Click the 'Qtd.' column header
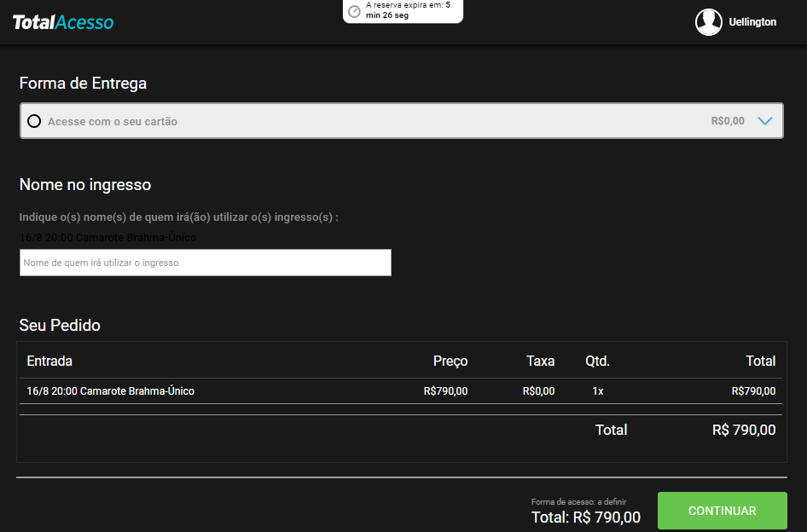 pos(597,361)
